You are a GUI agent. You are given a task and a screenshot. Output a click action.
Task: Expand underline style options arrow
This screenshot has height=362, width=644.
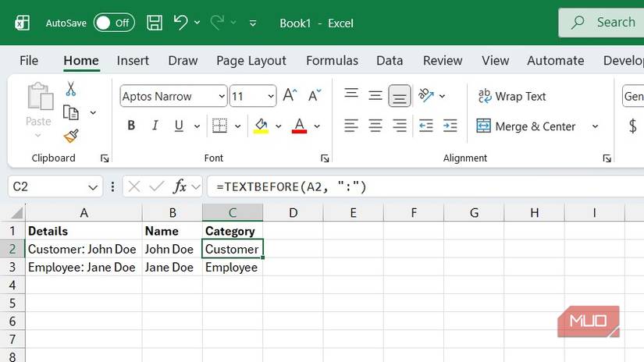pos(197,126)
